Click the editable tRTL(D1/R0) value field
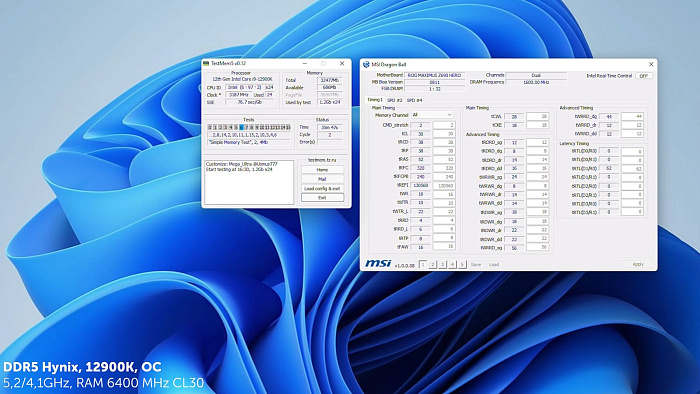This screenshot has width=700, height=394. tap(632, 169)
